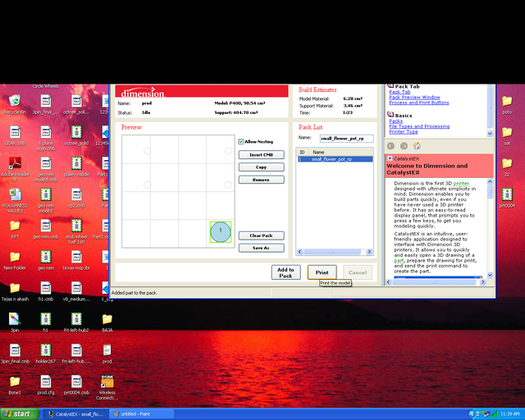Toggle the Allow Nesting checkbox
Viewport: 525px width, 420px height.
coord(240,142)
